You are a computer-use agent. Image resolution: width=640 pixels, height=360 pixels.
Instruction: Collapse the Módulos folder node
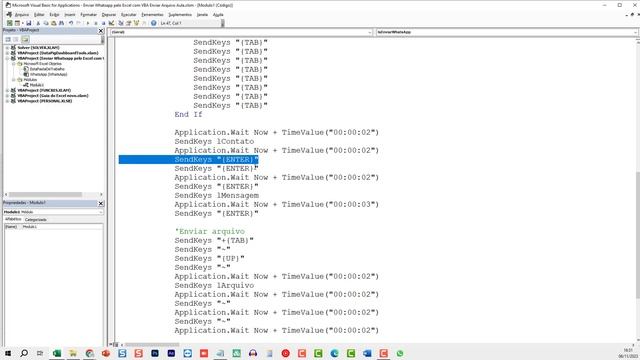13,80
